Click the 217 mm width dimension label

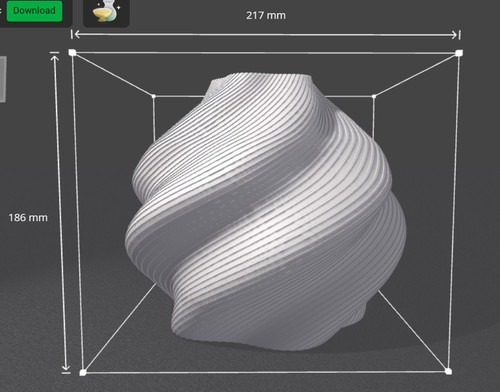tap(266, 15)
